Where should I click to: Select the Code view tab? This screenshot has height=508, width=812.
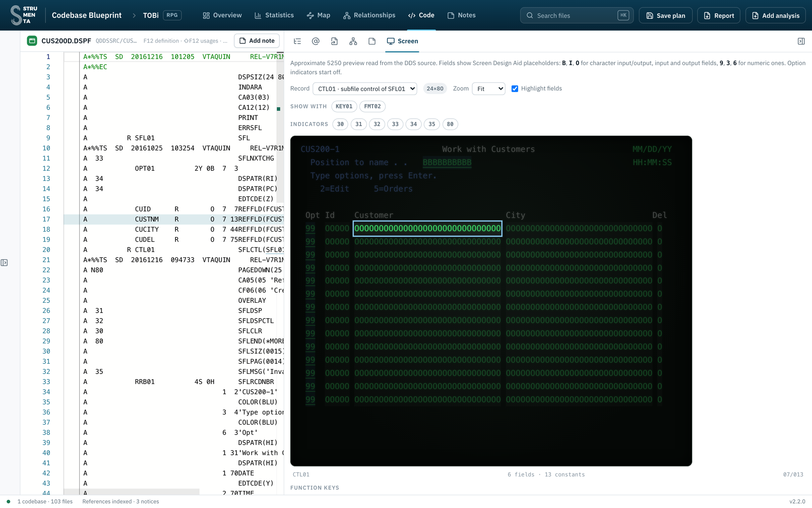421,15
